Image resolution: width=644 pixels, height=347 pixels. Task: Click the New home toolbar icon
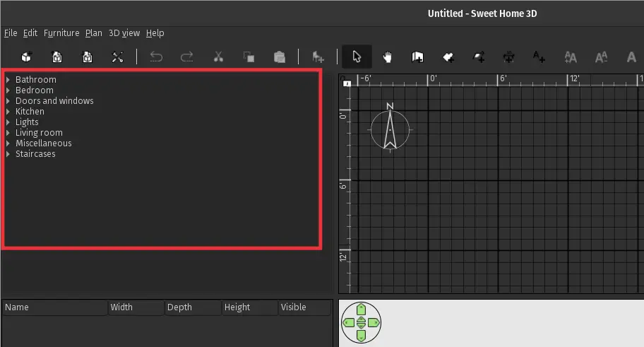(x=27, y=57)
